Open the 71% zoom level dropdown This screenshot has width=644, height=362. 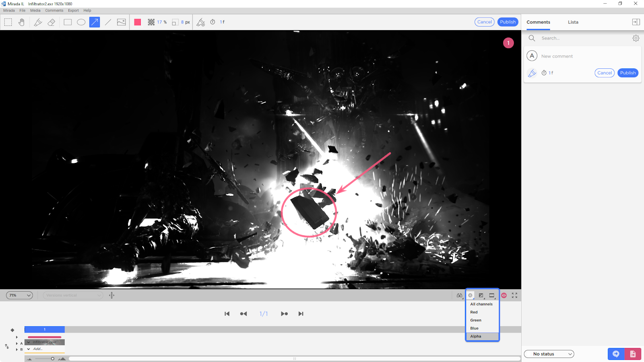point(19,295)
